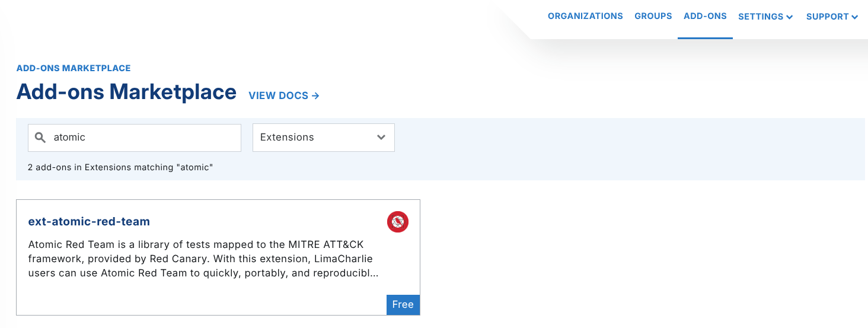Open the Extensions category dropdown

pyautogui.click(x=323, y=138)
